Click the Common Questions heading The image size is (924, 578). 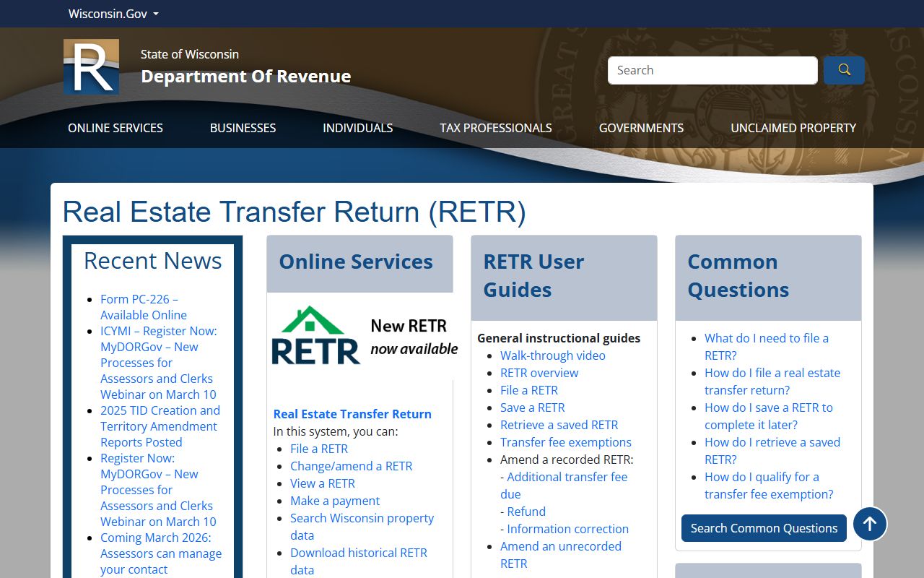(738, 275)
